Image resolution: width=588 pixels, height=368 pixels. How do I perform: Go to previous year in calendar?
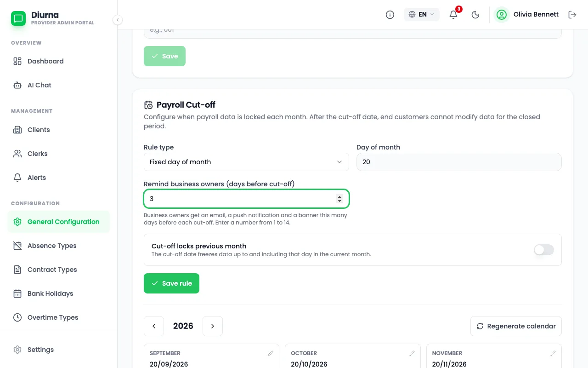point(154,326)
